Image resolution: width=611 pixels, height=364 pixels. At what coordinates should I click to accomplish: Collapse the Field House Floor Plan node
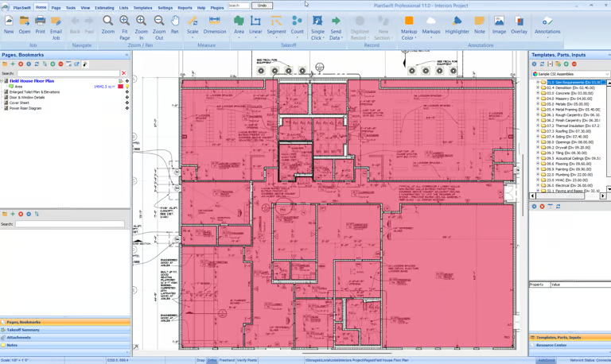click(2, 81)
